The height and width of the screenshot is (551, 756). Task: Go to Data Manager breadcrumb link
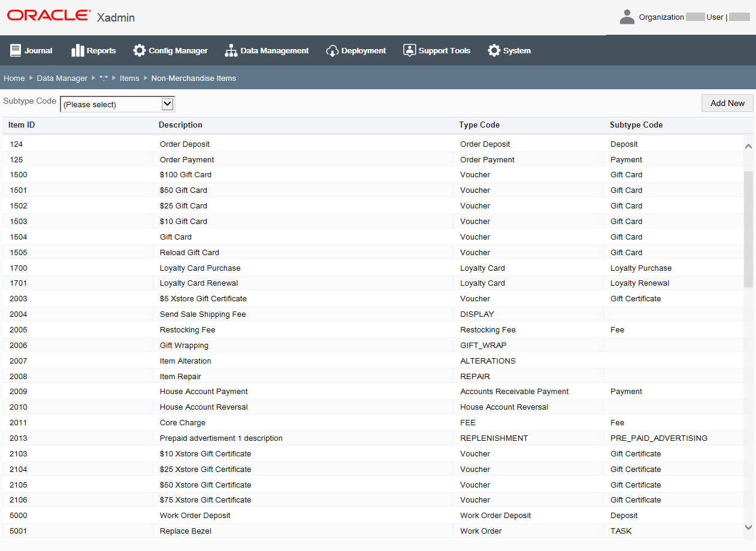[62, 78]
